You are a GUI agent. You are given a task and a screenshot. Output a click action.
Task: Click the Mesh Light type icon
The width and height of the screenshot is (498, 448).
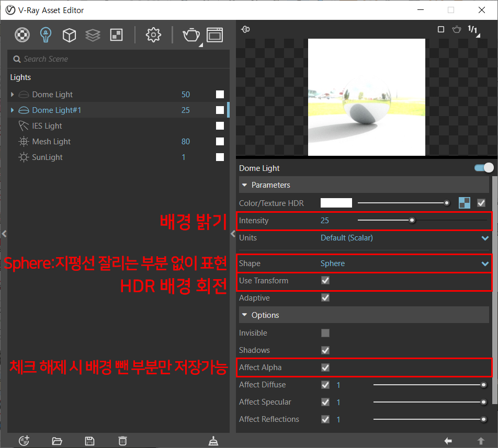pos(24,142)
